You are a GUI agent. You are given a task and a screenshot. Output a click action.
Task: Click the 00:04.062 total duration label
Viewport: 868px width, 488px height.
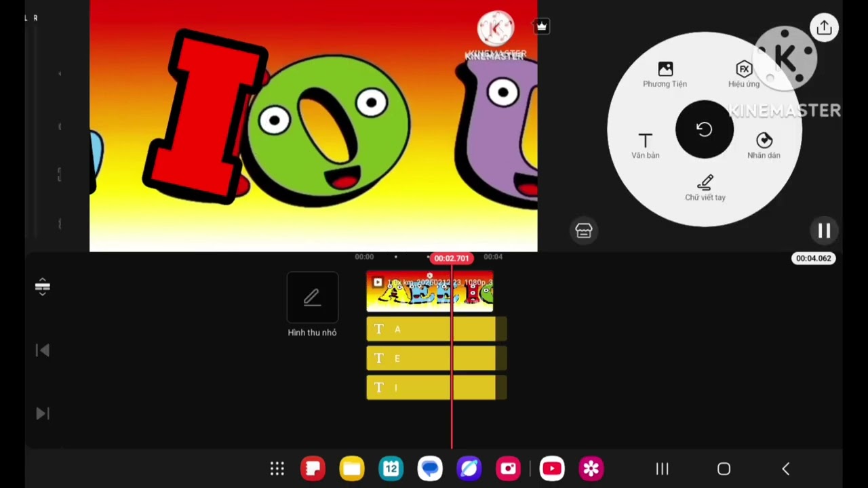[x=813, y=258]
